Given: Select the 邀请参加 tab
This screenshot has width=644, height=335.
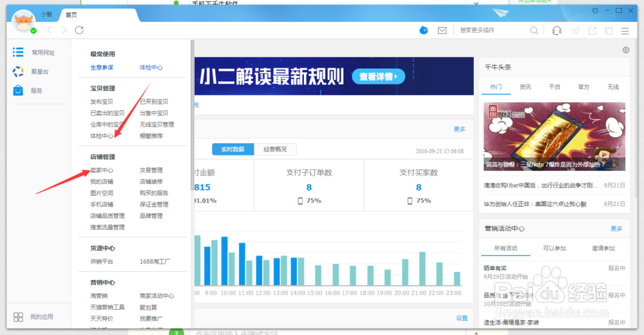Looking at the screenshot, I should tap(603, 248).
